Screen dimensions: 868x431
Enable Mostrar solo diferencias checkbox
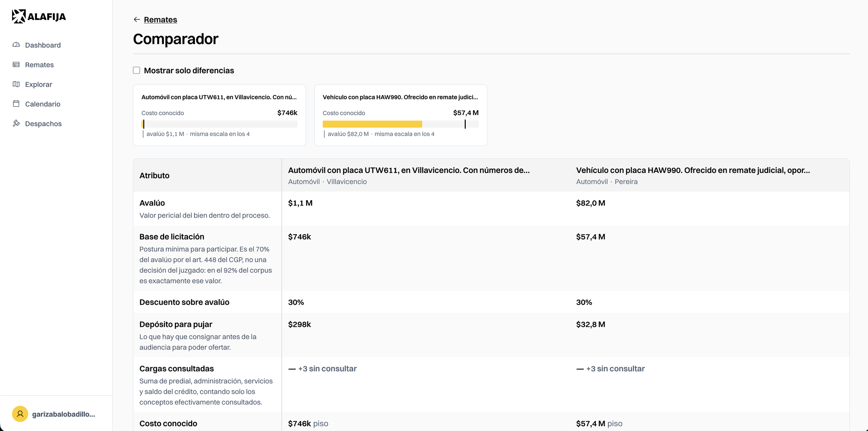pos(136,70)
